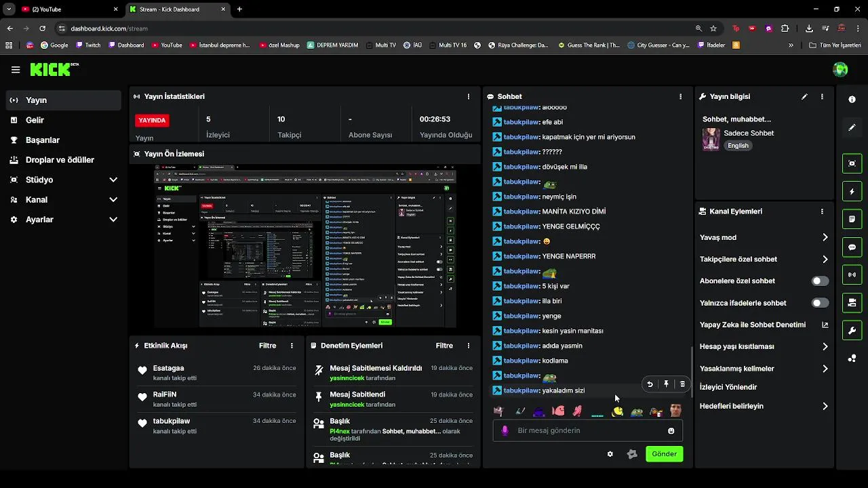Open the Yayın İstatistikleri three-dot menu
The height and width of the screenshot is (488, 868).
point(468,97)
